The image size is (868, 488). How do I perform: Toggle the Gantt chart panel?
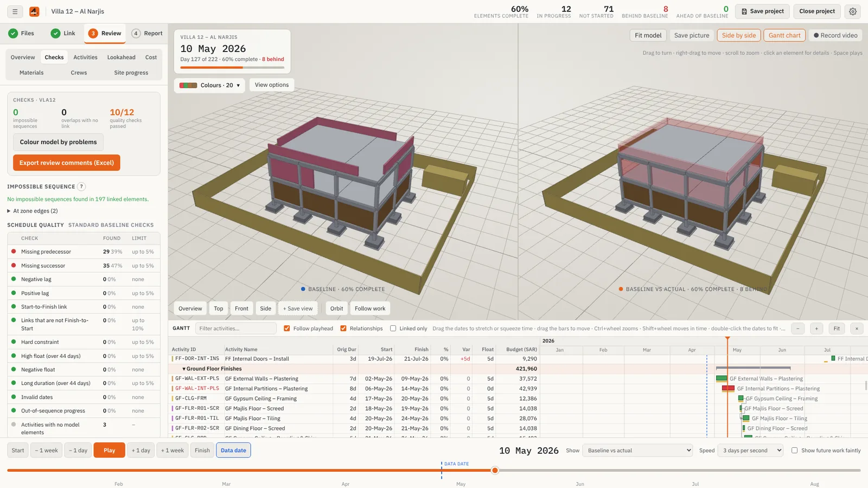click(x=784, y=35)
